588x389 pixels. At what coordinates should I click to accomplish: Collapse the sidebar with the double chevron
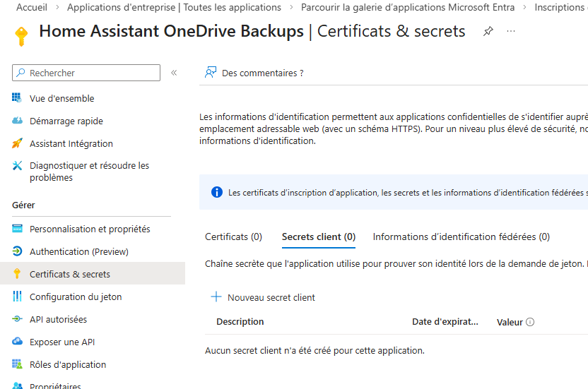[174, 73]
